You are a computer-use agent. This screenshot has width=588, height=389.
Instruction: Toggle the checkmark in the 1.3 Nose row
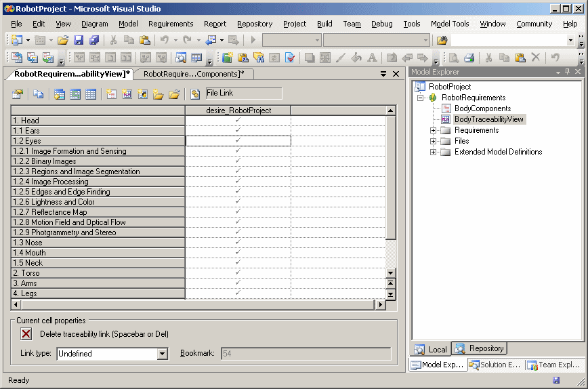pos(238,242)
